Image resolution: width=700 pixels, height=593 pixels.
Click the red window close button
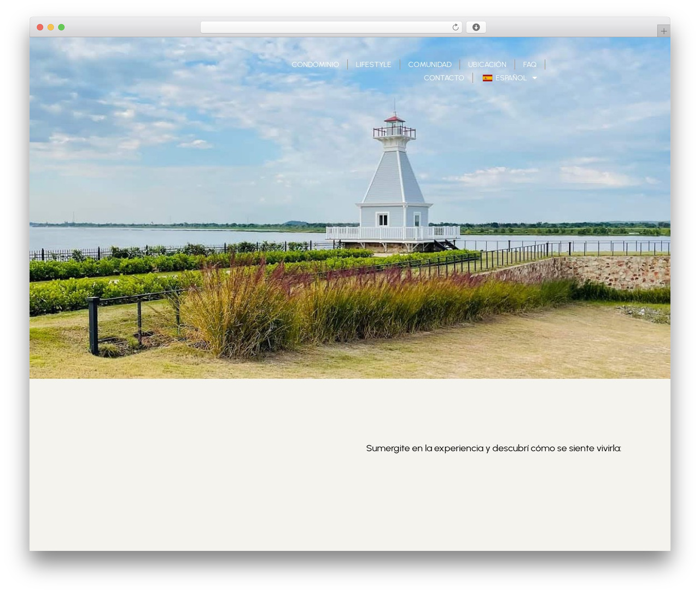40,27
